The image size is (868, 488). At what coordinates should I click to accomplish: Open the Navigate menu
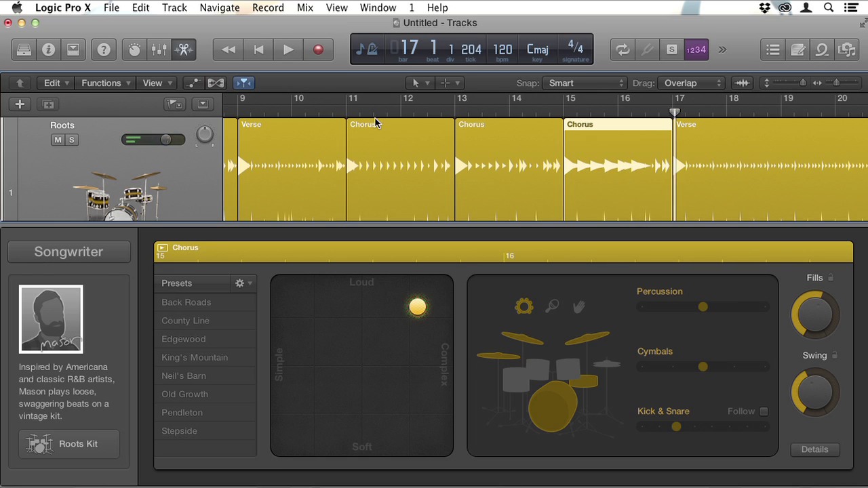(219, 7)
